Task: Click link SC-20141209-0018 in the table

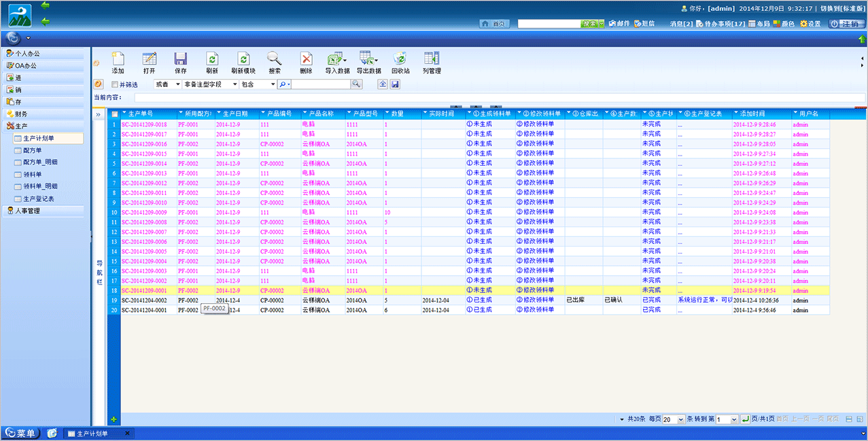Action: click(144, 124)
